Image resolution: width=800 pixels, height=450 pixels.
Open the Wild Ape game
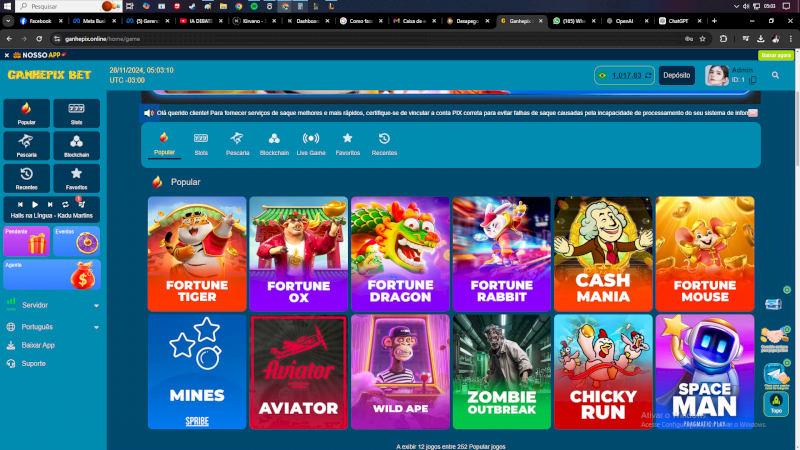tap(400, 372)
